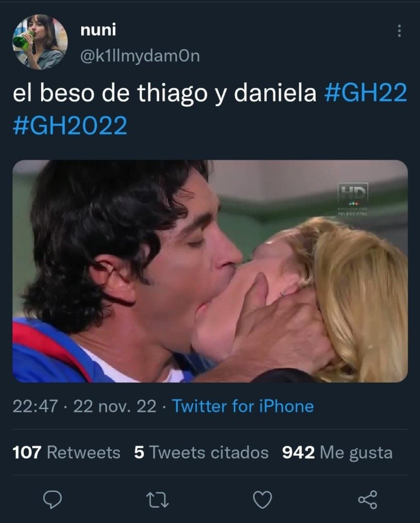Open nuni's profile picture
Image resolution: width=420 pixels, height=523 pixels.
point(40,42)
